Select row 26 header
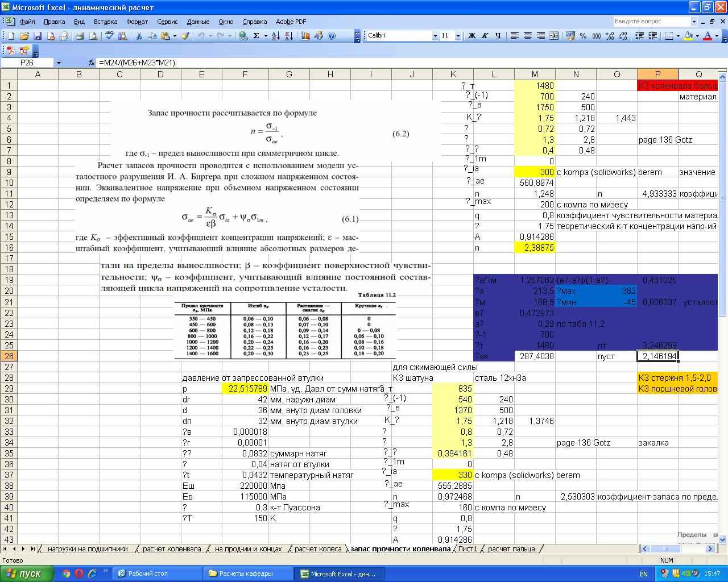The image size is (728, 582). click(x=9, y=356)
